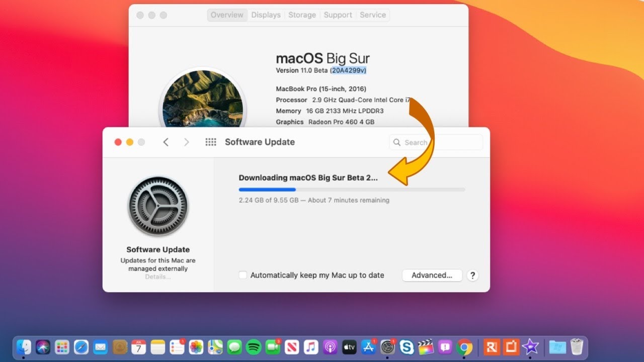Open the help question mark button

pyautogui.click(x=472, y=276)
